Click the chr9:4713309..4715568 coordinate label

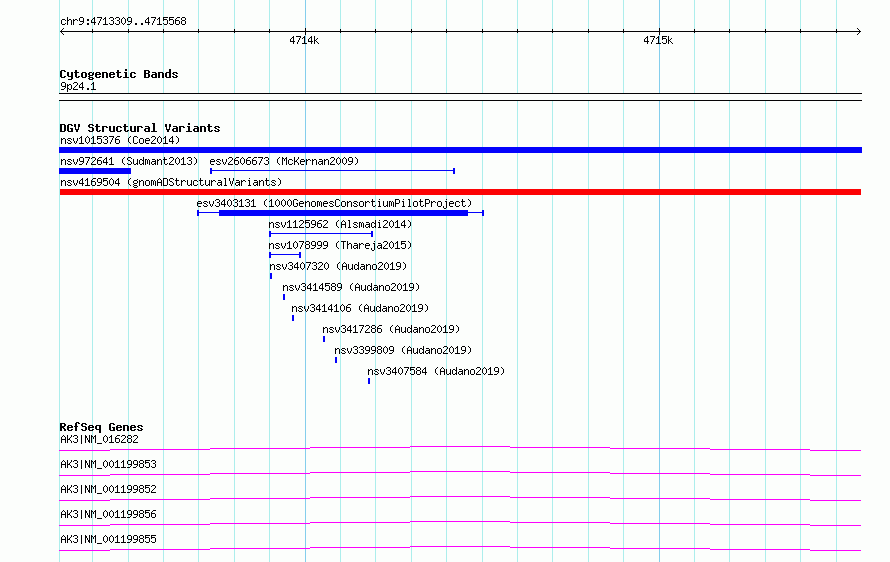pos(123,21)
